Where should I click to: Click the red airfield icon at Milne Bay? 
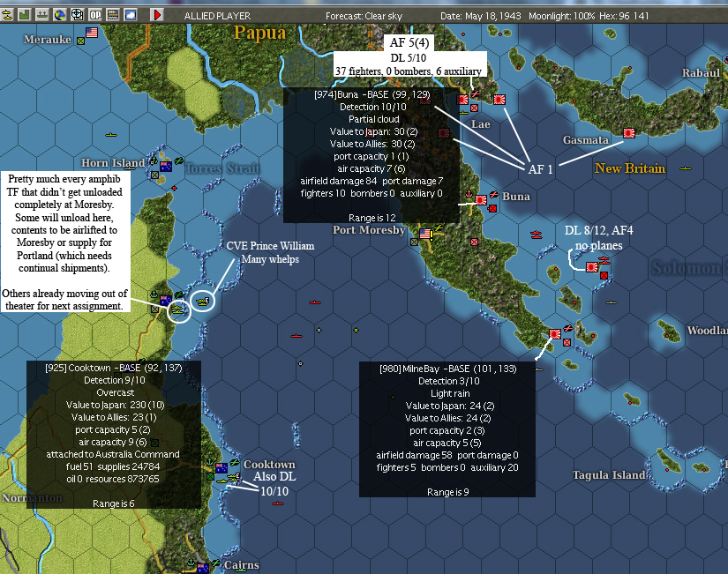coord(567,328)
